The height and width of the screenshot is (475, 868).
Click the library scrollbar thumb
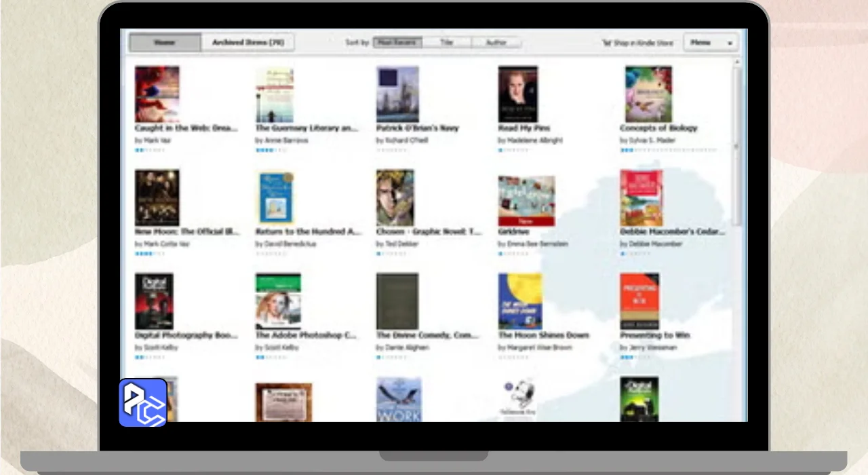(737, 146)
